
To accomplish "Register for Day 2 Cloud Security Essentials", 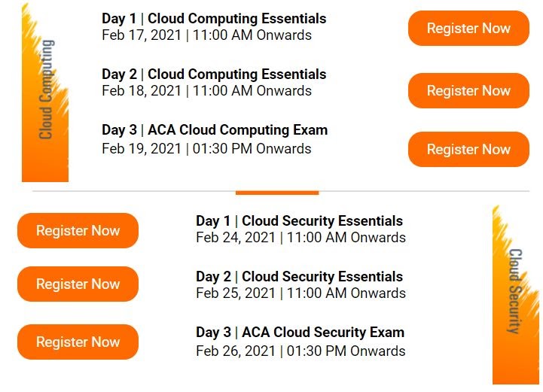I will (78, 284).
